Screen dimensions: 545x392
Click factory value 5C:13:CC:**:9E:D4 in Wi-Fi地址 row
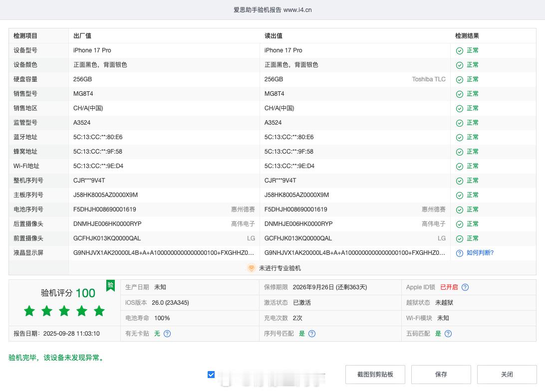point(98,166)
